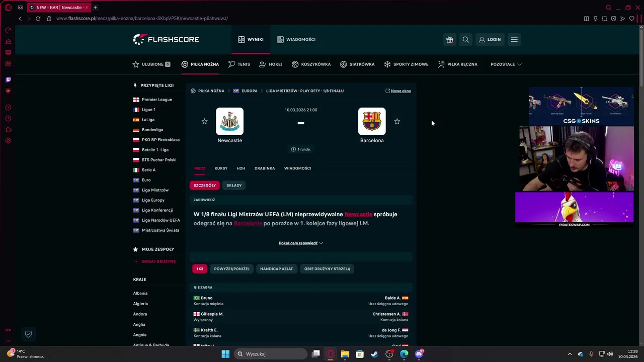Click Newcastle link in preview text
The image size is (644, 362).
358,214
